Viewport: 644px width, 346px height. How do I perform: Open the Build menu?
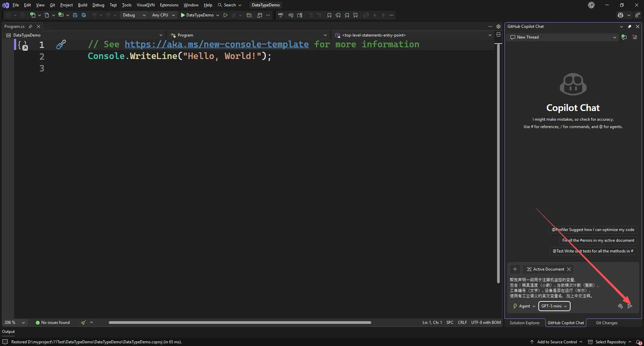(83, 5)
